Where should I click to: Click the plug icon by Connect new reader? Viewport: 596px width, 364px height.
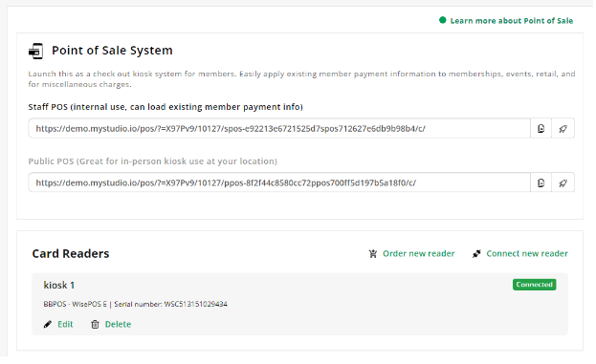[476, 253]
